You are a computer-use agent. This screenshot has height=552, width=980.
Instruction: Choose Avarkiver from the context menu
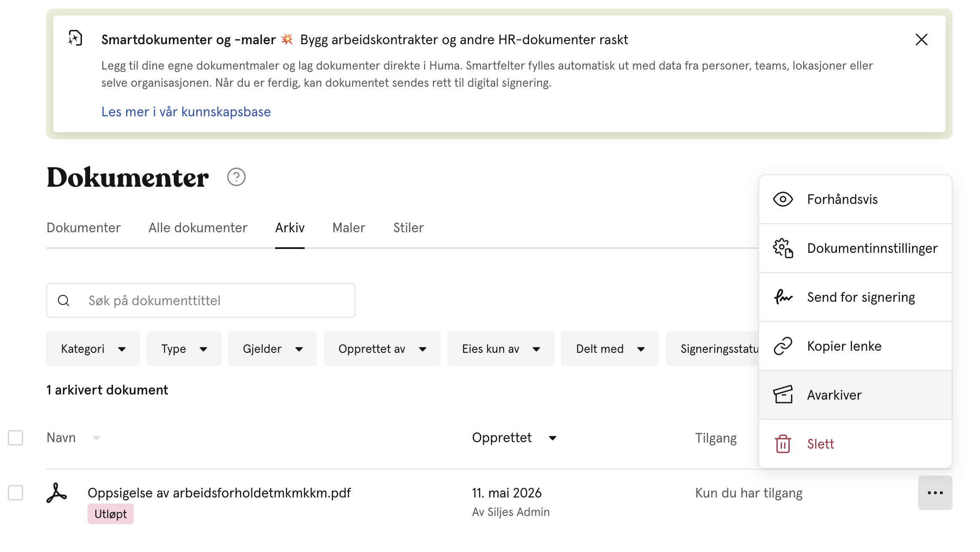tap(855, 395)
